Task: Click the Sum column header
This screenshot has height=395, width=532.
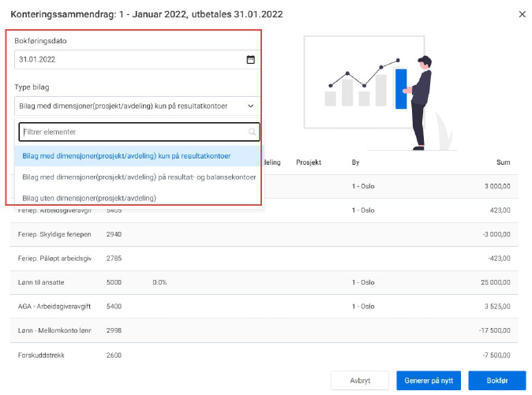Action: click(502, 162)
